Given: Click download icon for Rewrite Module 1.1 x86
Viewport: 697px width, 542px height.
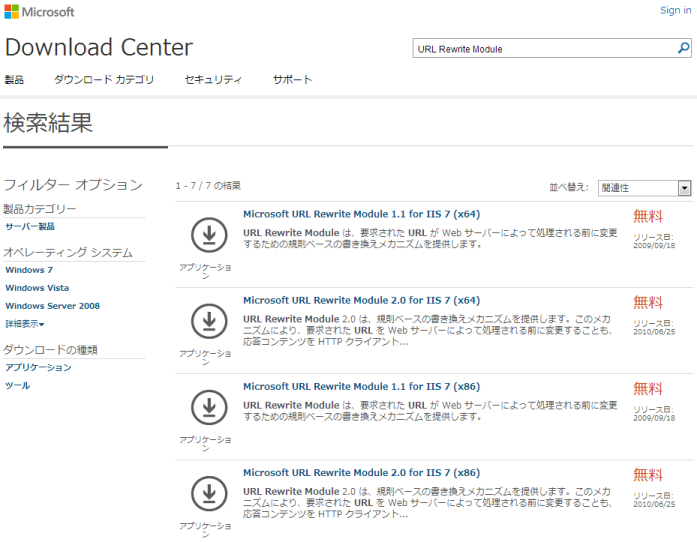Looking at the screenshot, I should coord(209,407).
